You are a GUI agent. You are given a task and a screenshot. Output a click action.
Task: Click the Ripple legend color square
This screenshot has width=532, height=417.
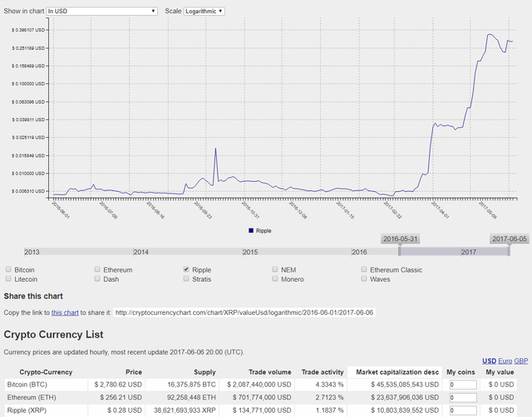point(251,231)
